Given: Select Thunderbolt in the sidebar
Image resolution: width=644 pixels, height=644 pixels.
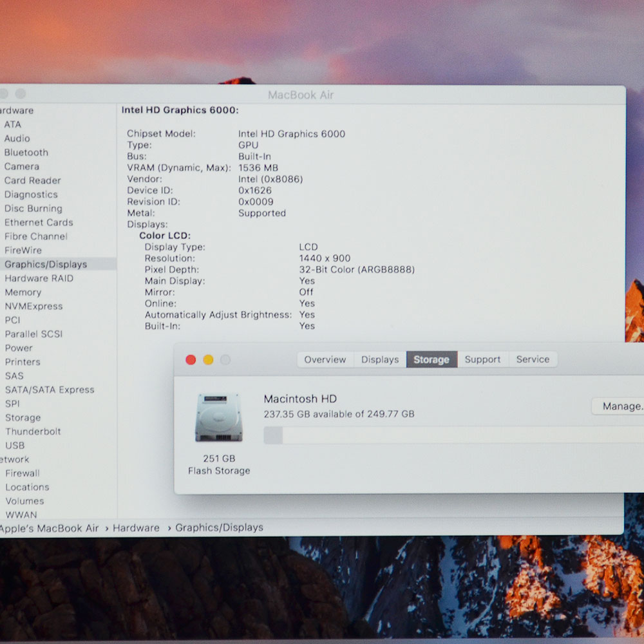Looking at the screenshot, I should [x=33, y=431].
